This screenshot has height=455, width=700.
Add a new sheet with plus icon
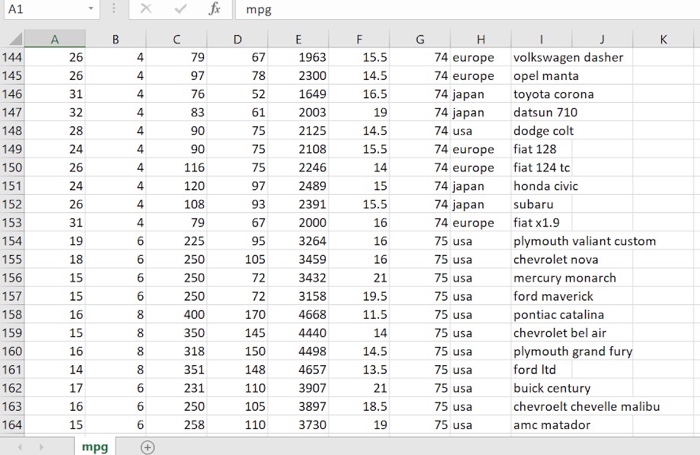click(x=147, y=447)
